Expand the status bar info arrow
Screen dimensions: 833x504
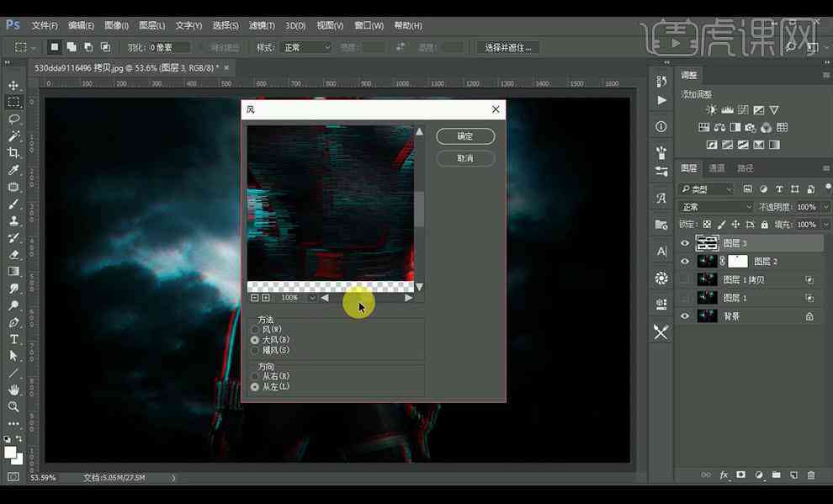point(173,478)
